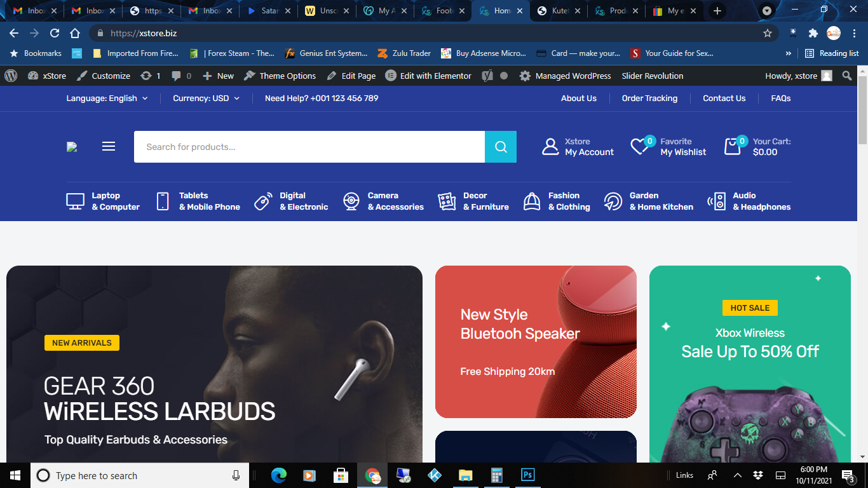Open the shopping cart bag icon
This screenshot has height=488, width=868.
[x=733, y=146]
